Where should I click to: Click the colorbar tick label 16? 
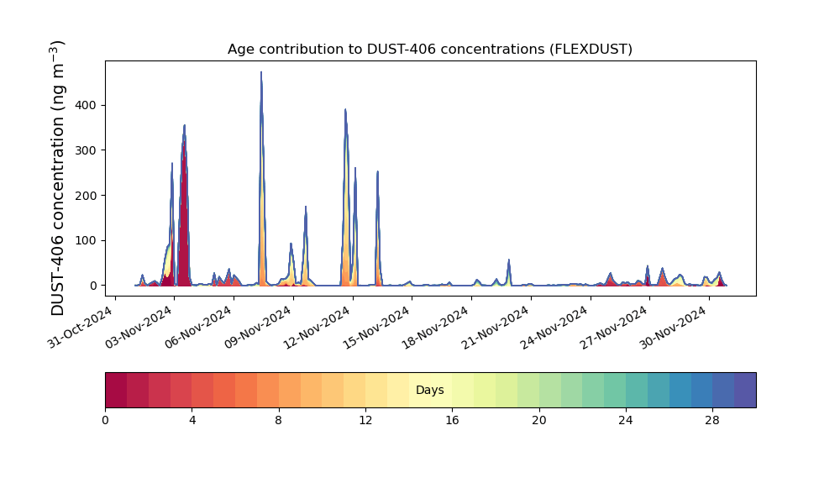coord(452,421)
